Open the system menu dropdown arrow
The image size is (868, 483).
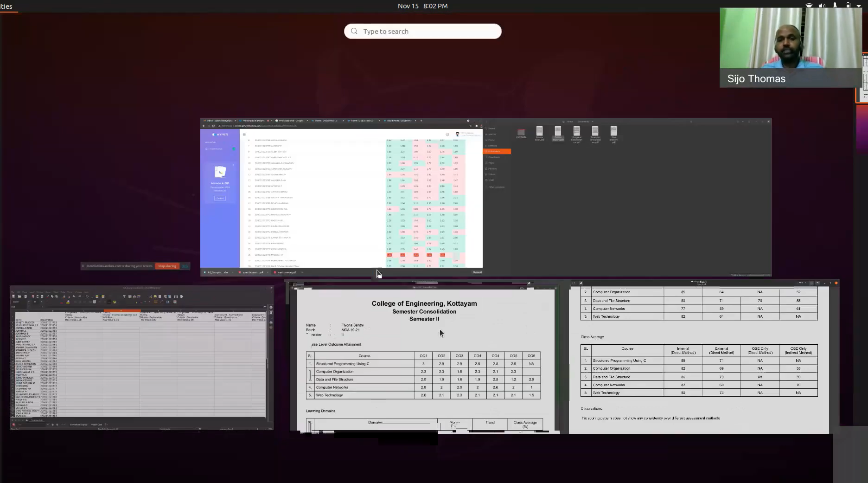(859, 6)
